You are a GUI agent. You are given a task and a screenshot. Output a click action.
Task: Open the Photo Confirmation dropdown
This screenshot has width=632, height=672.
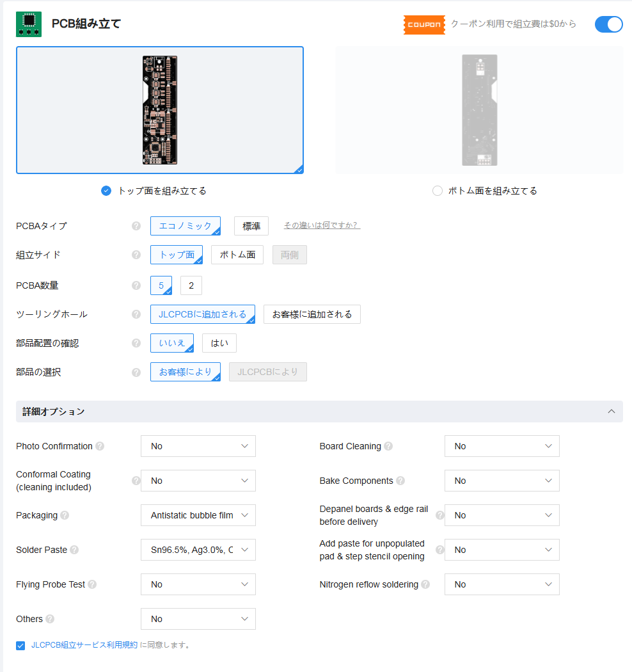198,446
